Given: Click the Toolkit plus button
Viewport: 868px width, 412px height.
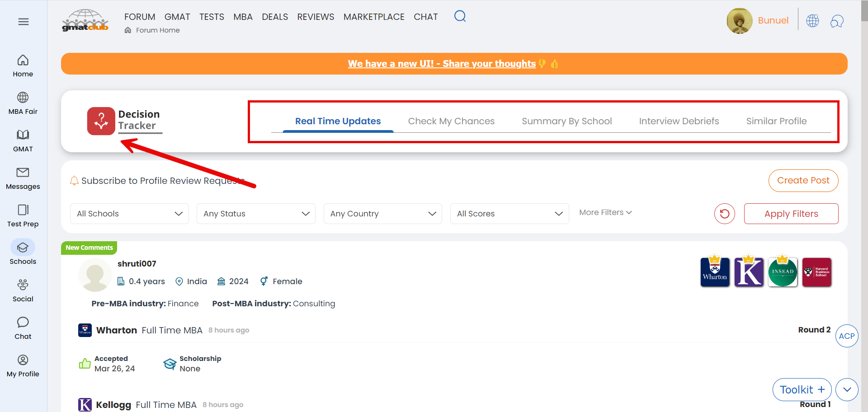Looking at the screenshot, I should tap(802, 389).
